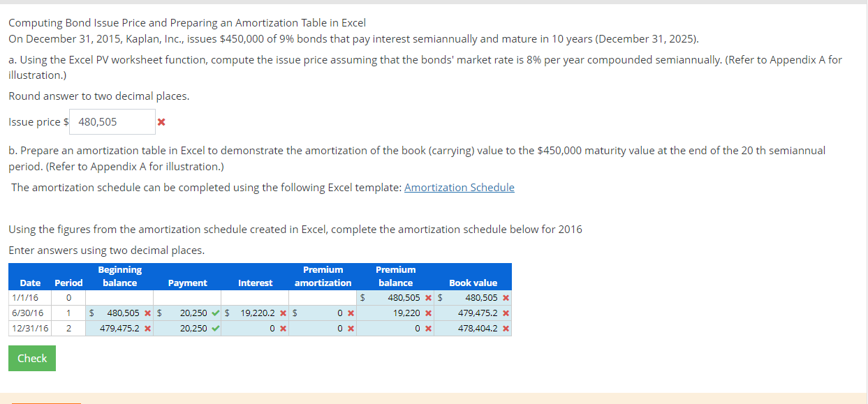Screen dimensions: 868x404
Task: Open the Amortization Schedule link
Action: (x=459, y=187)
